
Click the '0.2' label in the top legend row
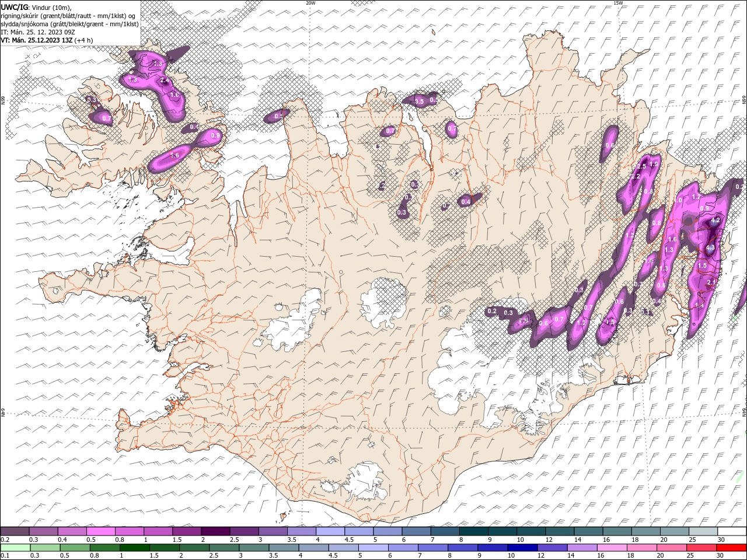tap(5, 540)
